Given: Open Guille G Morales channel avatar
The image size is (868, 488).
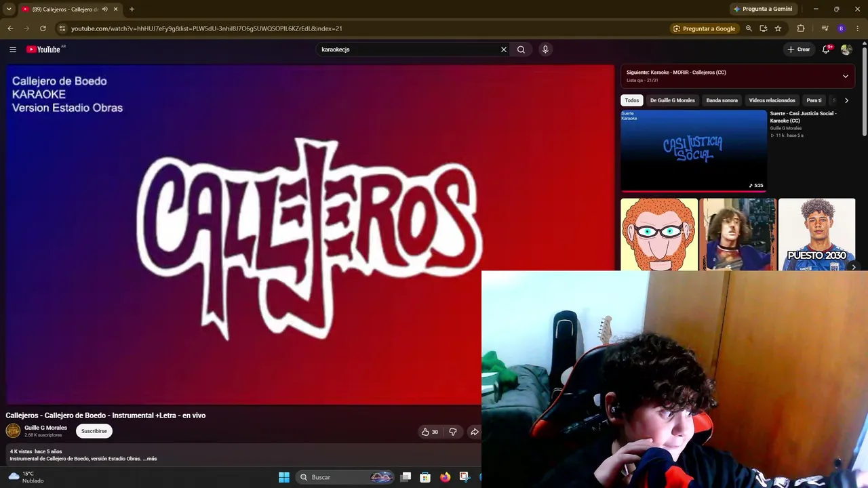Looking at the screenshot, I should (13, 430).
